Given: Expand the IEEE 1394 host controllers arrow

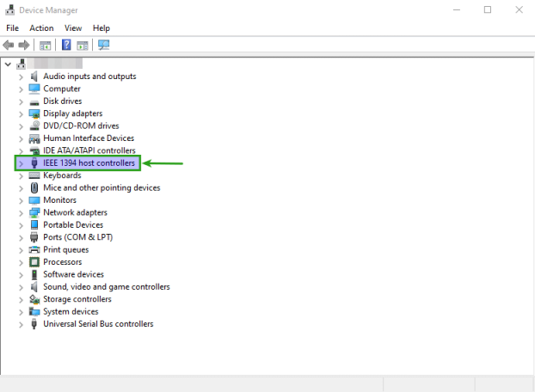Looking at the screenshot, I should pyautogui.click(x=21, y=163).
